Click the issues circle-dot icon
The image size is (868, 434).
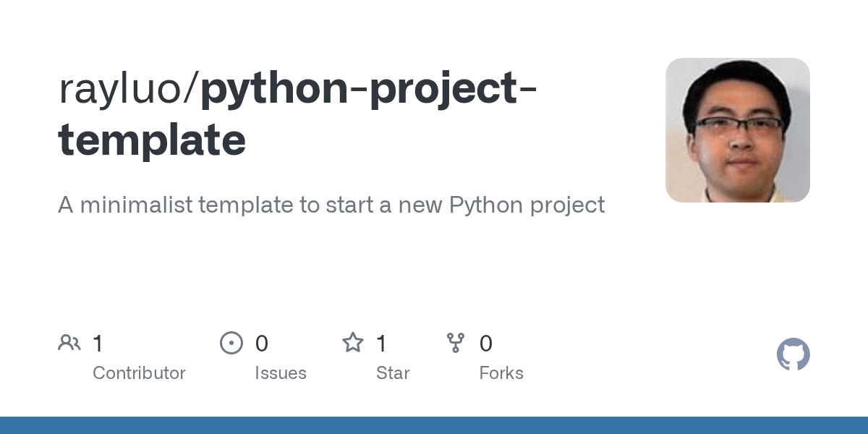[x=231, y=343]
